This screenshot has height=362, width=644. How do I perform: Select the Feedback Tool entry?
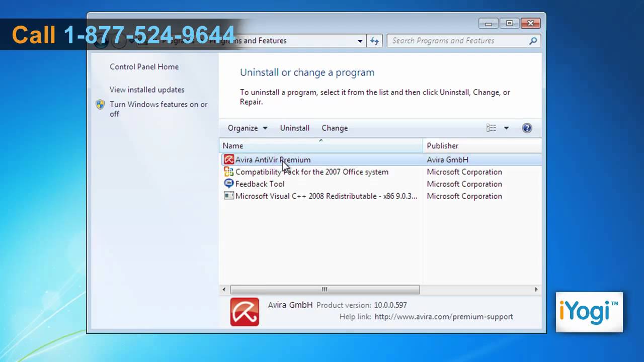pos(260,184)
